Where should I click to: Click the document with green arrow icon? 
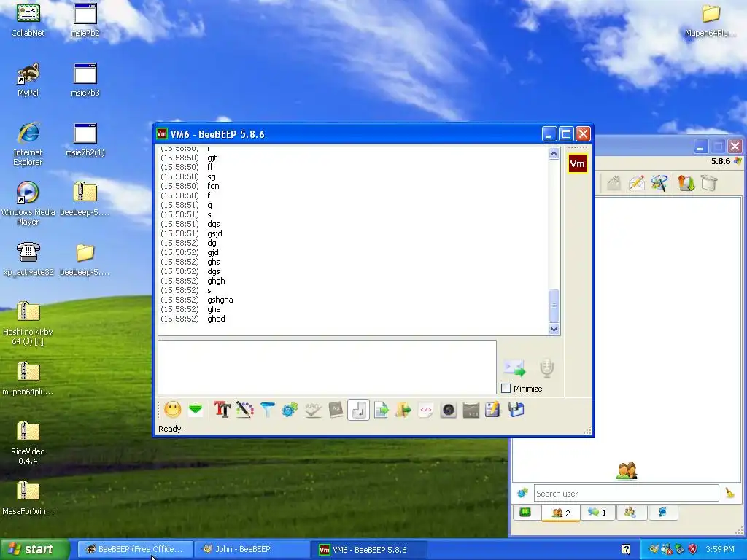click(x=381, y=410)
